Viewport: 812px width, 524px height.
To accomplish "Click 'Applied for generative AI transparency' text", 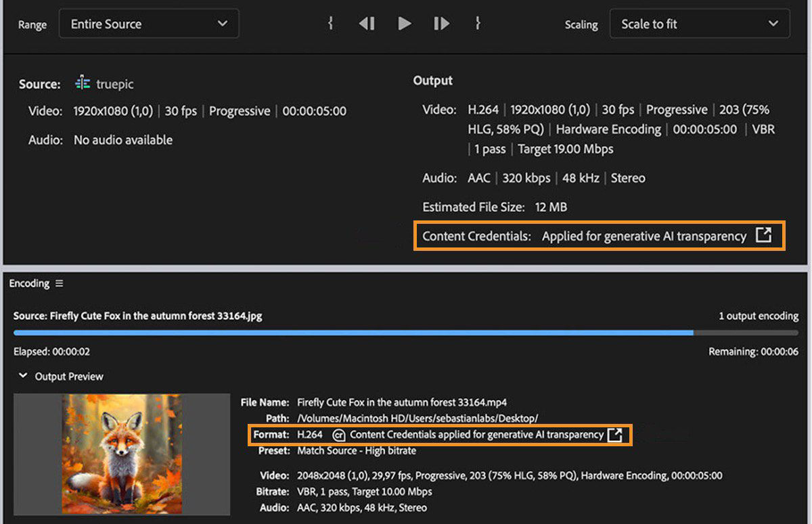I will pyautogui.click(x=646, y=236).
